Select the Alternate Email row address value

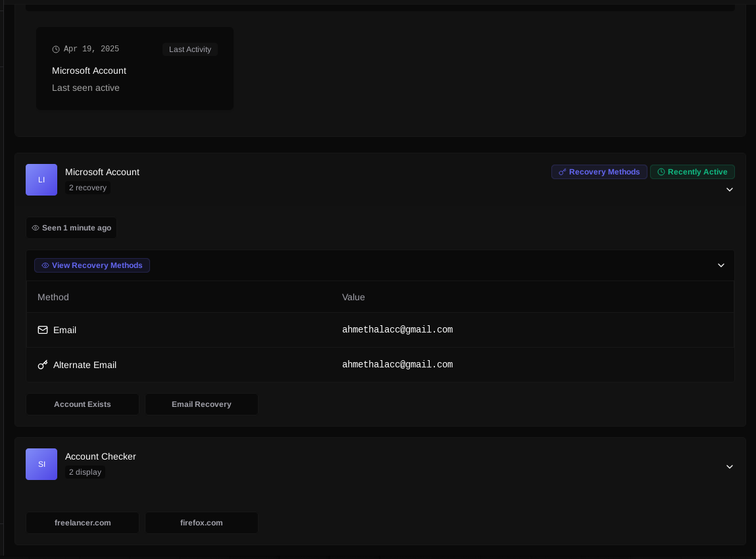click(x=397, y=365)
